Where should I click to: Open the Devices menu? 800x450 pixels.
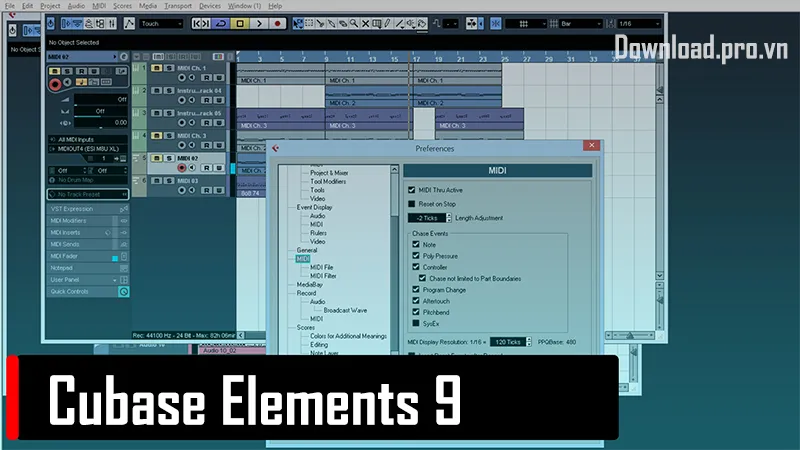[210, 6]
